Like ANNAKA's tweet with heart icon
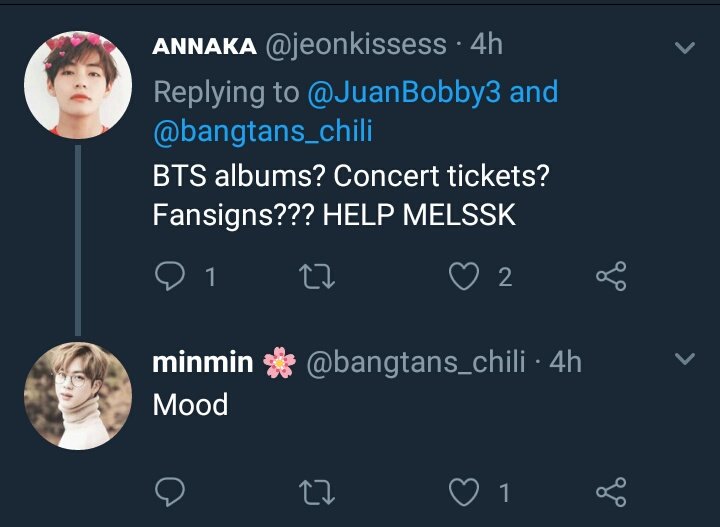This screenshot has width=720, height=527. tap(464, 276)
